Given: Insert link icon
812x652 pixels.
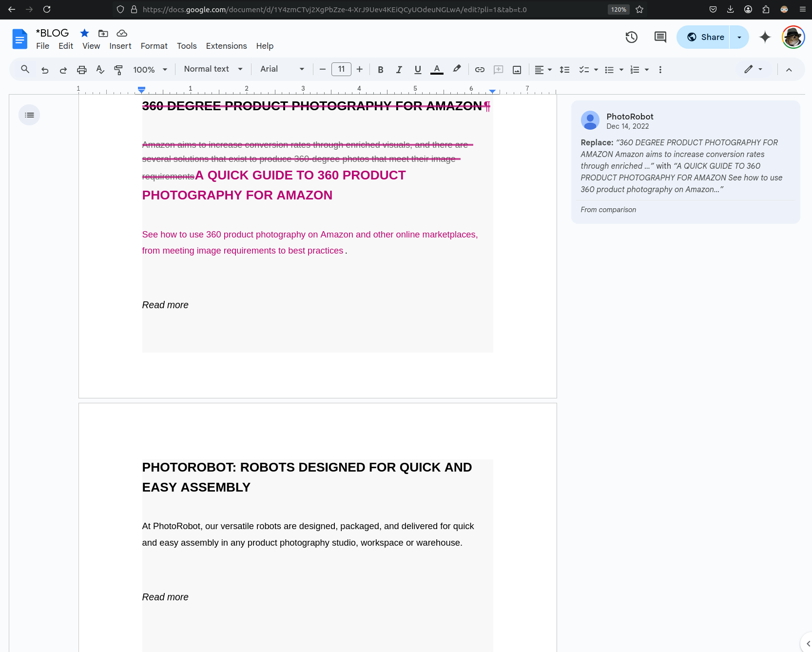Looking at the screenshot, I should coord(480,70).
